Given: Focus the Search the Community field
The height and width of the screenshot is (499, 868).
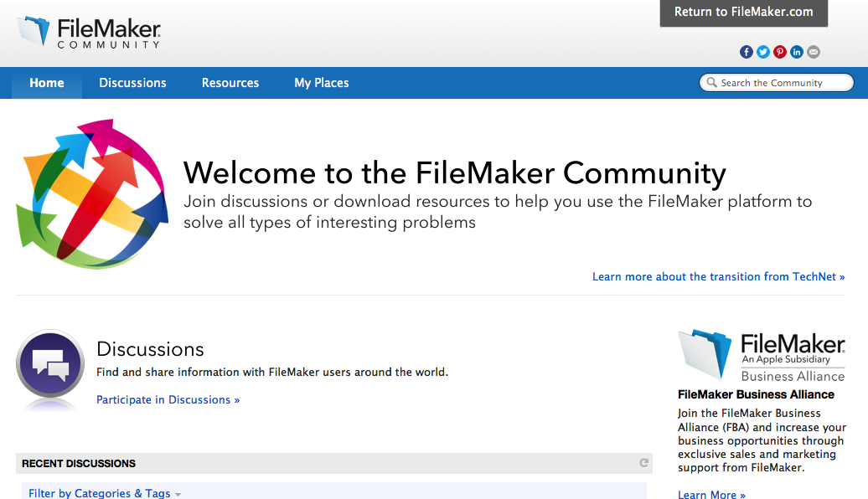Looking at the screenshot, I should [x=777, y=82].
